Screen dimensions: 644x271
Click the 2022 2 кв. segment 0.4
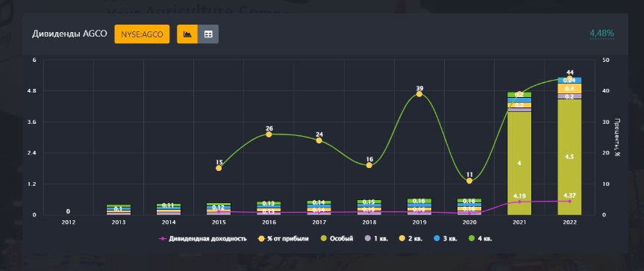[569, 89]
